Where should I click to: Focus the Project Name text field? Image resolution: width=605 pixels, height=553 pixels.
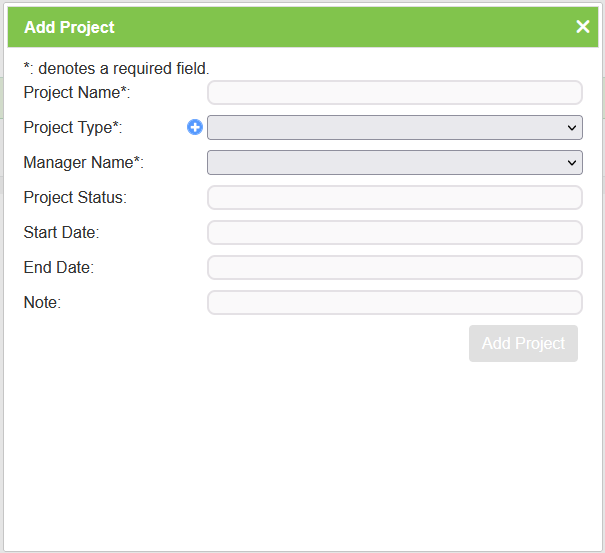394,93
